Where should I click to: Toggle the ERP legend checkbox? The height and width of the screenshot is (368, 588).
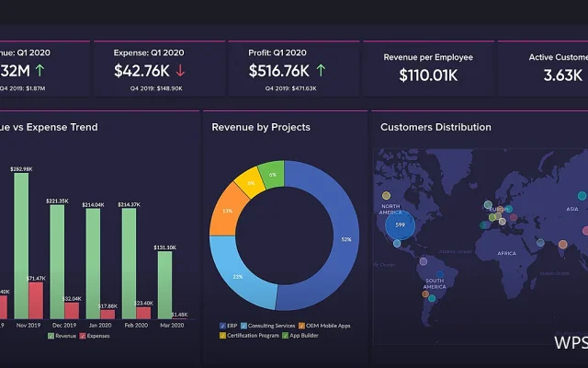coord(222,326)
